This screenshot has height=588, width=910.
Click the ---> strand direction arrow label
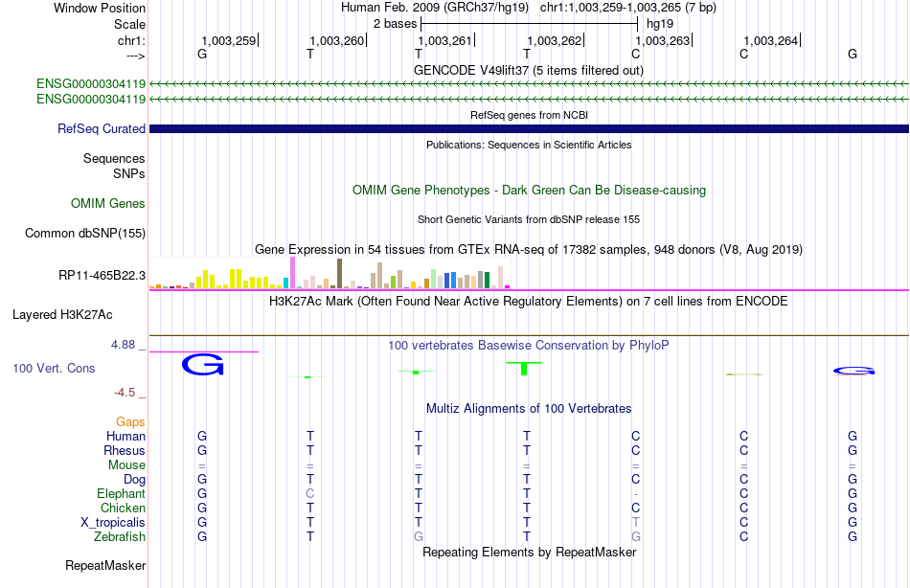click(x=135, y=56)
